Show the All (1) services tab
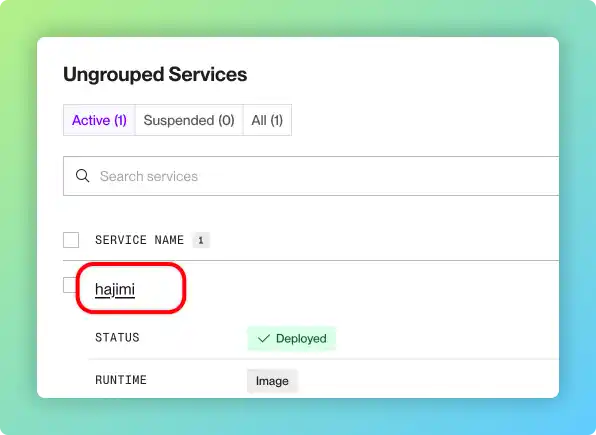This screenshot has width=596, height=435. pyautogui.click(x=267, y=120)
